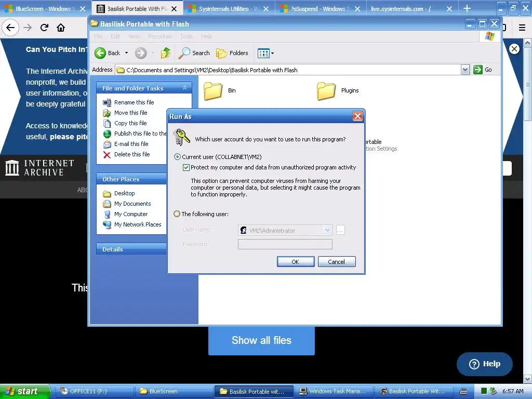Viewport: 532px width, 399px height.
Task: Open the Address bar dropdown arrow
Action: [x=465, y=70]
